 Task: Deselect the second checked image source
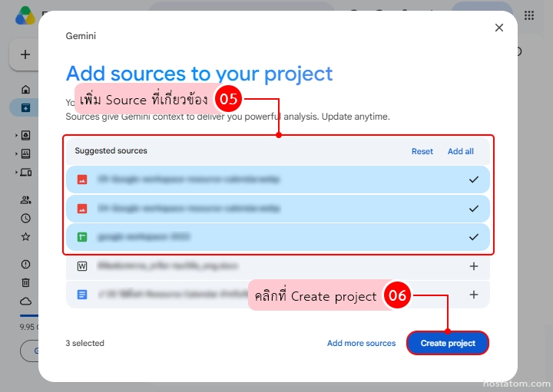(x=474, y=209)
